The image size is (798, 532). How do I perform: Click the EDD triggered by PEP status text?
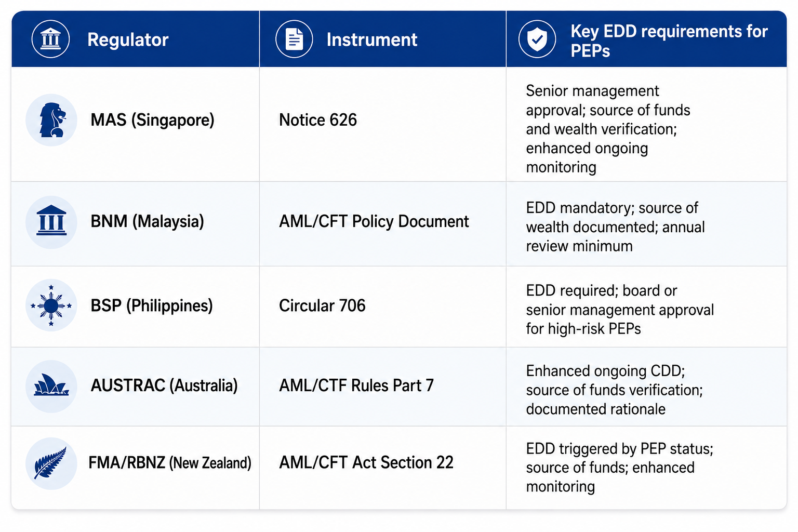[620, 467]
